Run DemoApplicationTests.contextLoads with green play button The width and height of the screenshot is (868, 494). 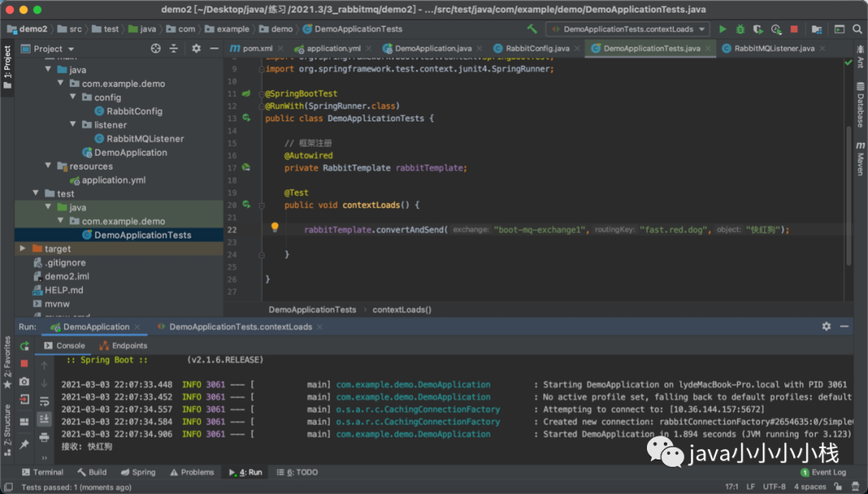(723, 29)
